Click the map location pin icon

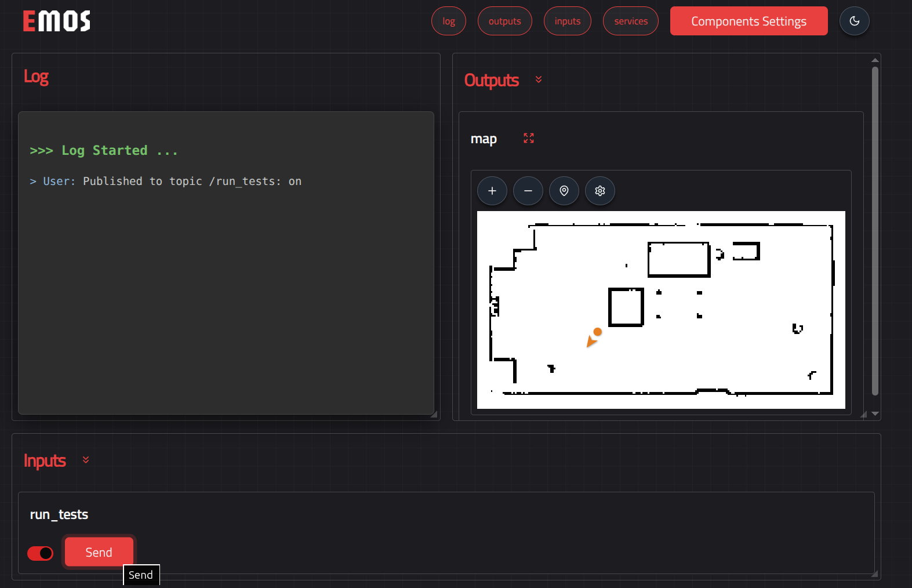tap(564, 191)
